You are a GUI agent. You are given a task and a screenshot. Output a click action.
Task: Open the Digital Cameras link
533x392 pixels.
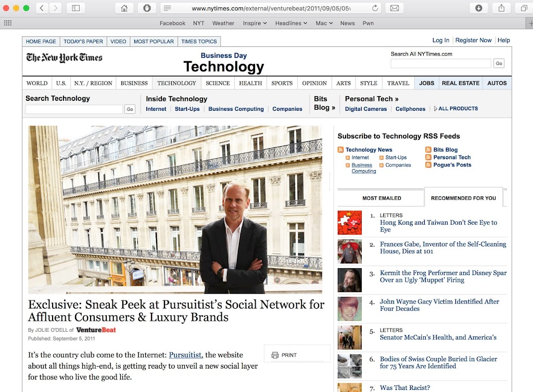tap(366, 109)
